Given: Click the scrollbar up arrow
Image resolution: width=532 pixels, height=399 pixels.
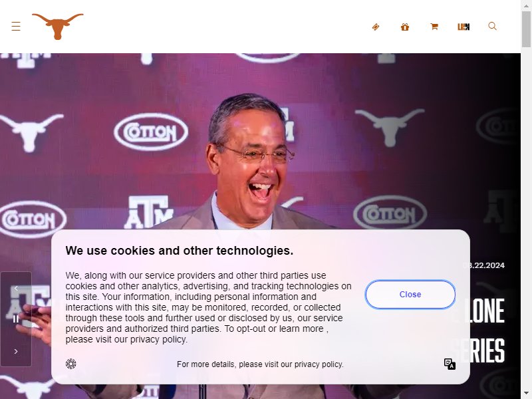Looking at the screenshot, I should pos(526,5).
